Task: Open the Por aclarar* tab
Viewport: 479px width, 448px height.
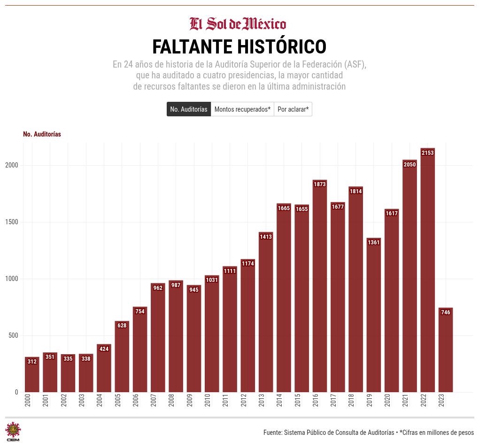Action: [293, 109]
